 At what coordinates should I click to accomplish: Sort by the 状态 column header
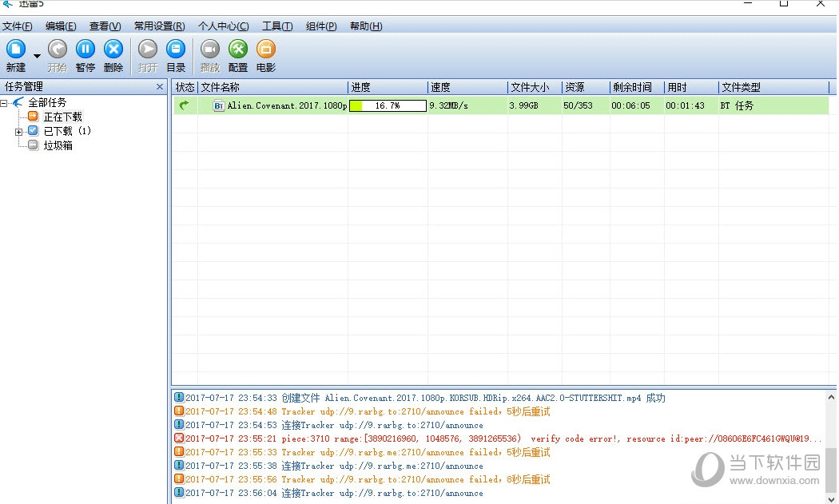click(x=185, y=87)
